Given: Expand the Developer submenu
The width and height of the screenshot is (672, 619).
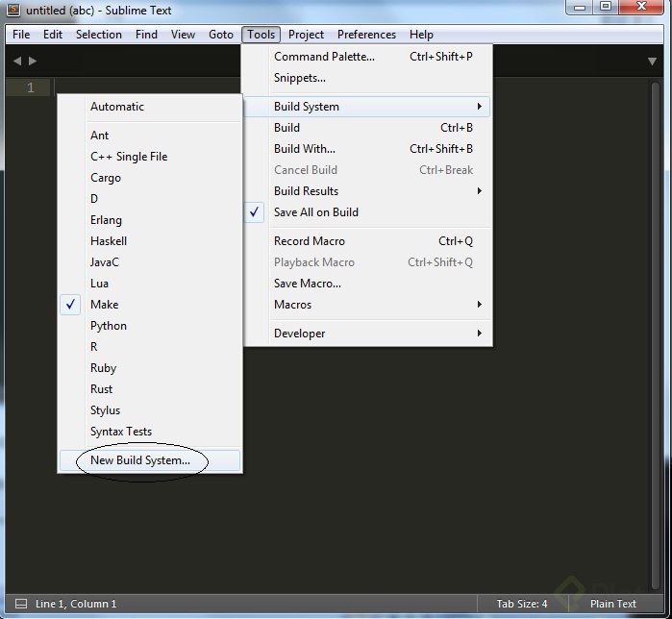Looking at the screenshot, I should tap(367, 334).
